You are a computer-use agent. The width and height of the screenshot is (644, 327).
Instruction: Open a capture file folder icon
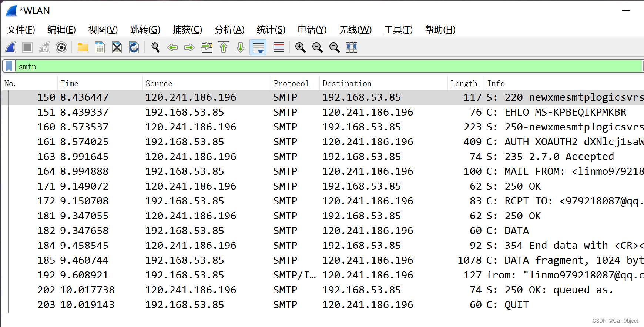[x=83, y=47]
